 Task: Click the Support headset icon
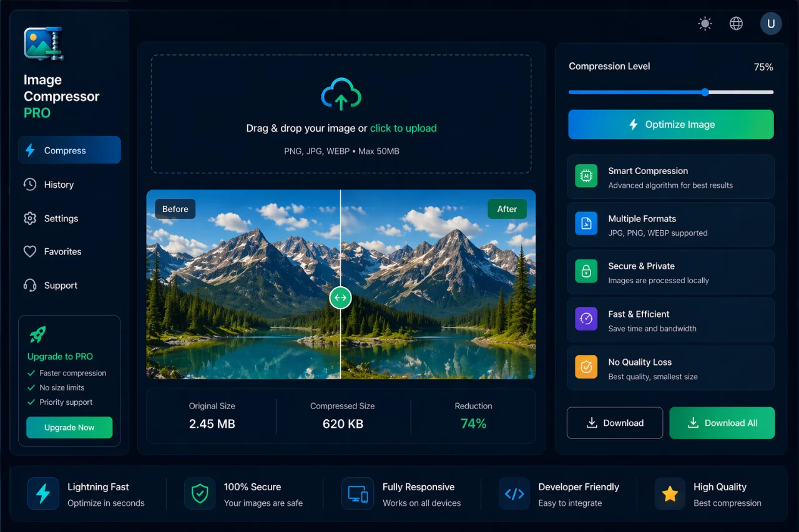(29, 285)
